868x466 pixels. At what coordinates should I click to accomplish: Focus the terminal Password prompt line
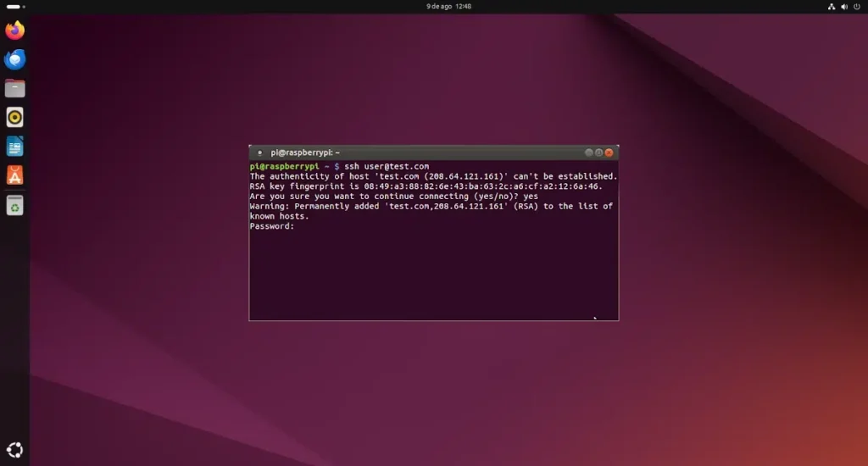pos(272,226)
